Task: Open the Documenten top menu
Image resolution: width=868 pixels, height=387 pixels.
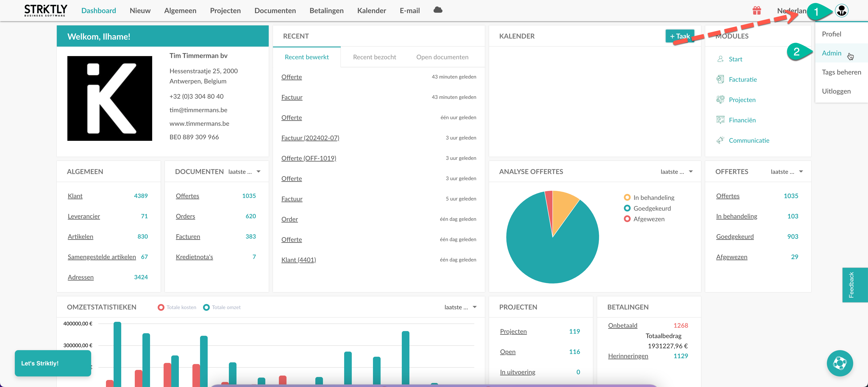Action: 275,10
